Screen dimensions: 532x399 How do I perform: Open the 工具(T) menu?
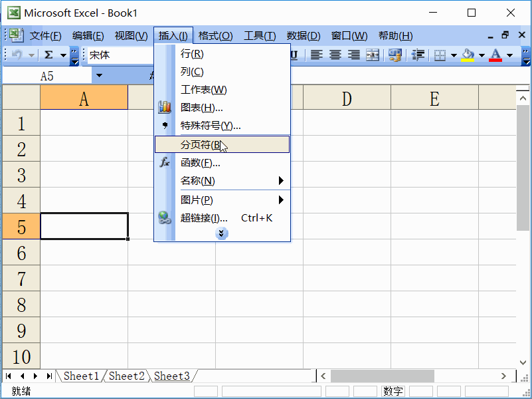click(260, 36)
